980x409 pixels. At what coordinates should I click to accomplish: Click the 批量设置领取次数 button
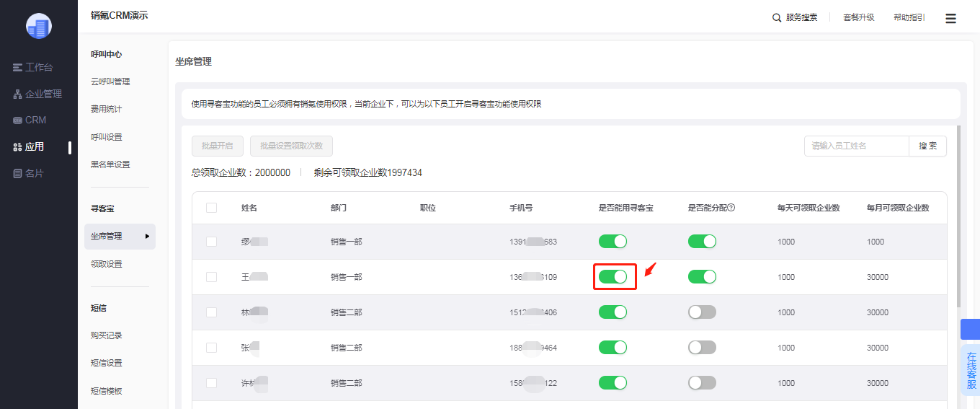pos(291,146)
